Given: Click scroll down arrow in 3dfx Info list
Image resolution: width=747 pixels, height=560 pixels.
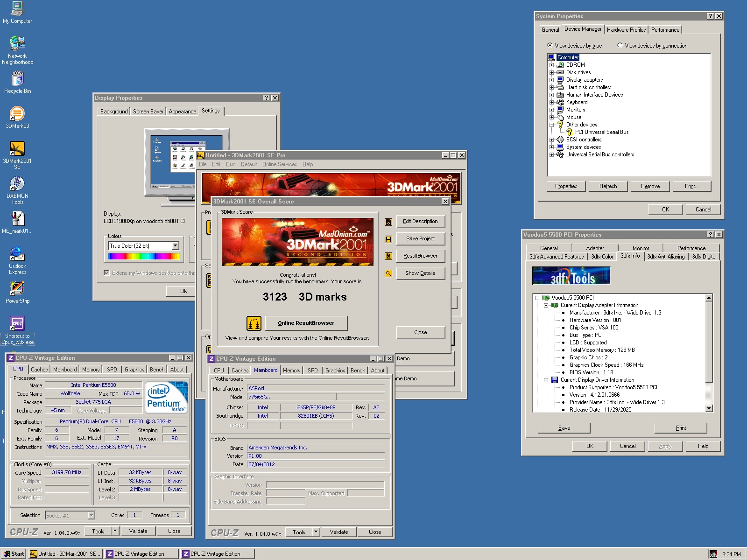Looking at the screenshot, I should click(709, 408).
